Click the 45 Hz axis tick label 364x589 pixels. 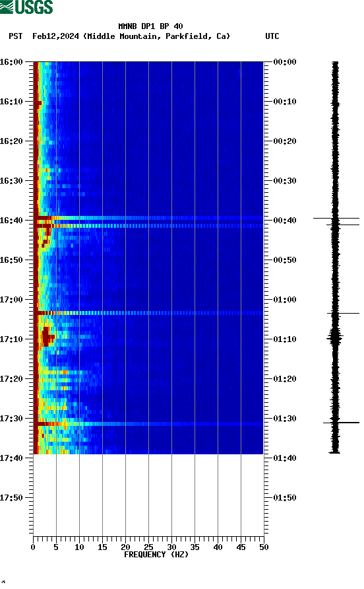coord(241,547)
